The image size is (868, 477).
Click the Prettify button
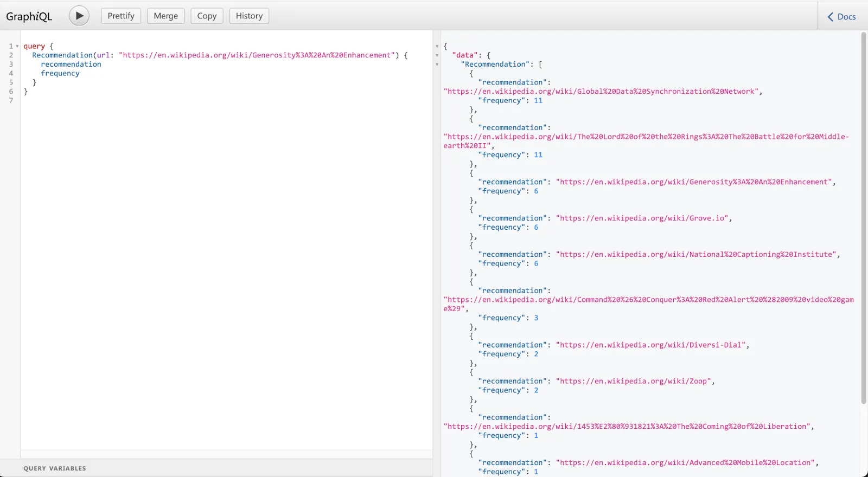point(121,16)
